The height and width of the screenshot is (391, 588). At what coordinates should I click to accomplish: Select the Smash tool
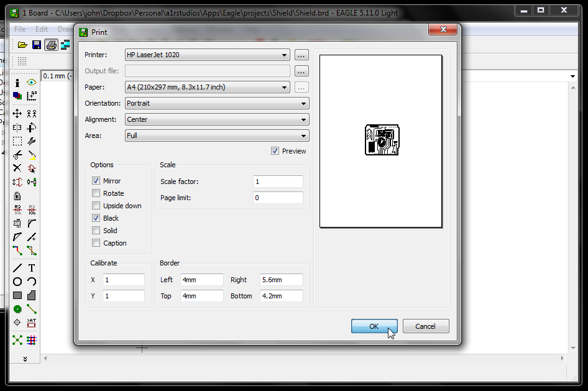pyautogui.click(x=17, y=223)
